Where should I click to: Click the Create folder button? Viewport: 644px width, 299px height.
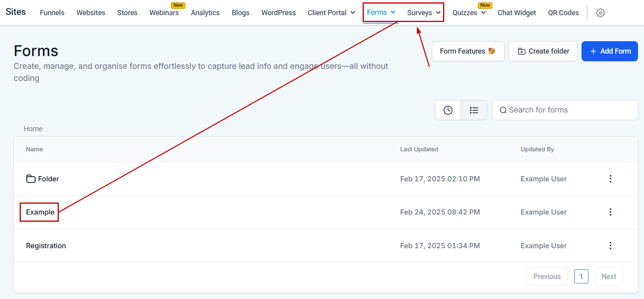point(543,51)
